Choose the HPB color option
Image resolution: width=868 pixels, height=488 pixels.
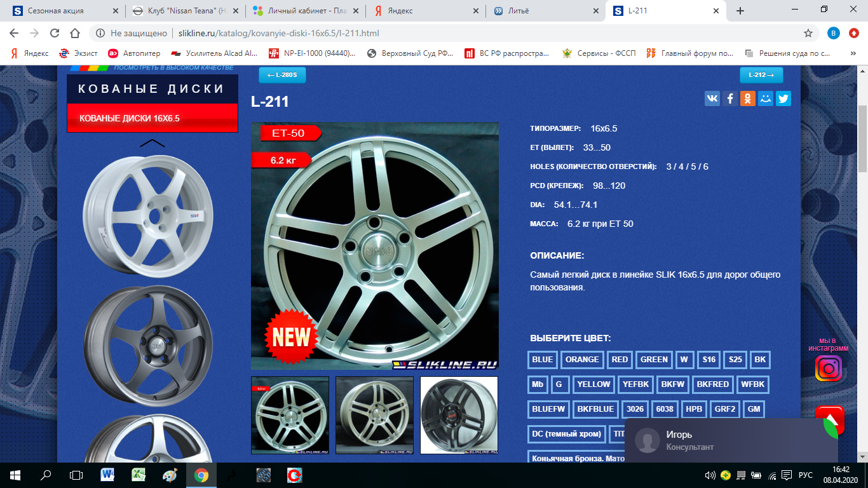pyautogui.click(x=694, y=409)
